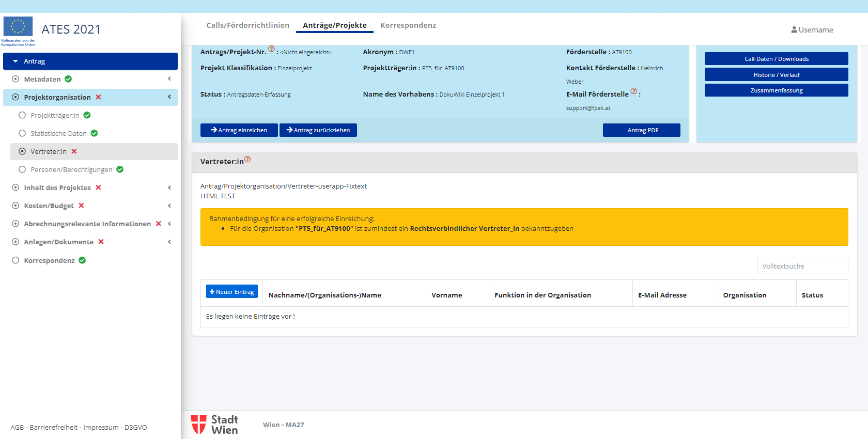Click red X icon next to Projektorganisation
The height and width of the screenshot is (439, 868).
tap(98, 97)
